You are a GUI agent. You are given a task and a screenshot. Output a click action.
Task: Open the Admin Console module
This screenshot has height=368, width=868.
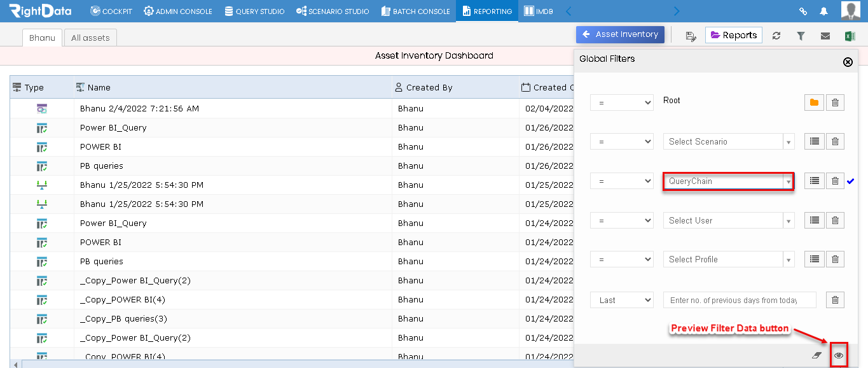coord(177,11)
